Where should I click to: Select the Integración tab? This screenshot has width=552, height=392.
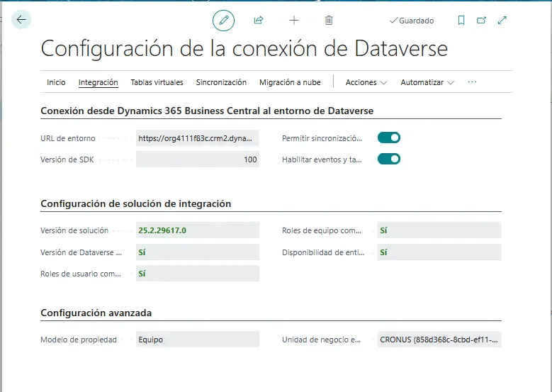(x=98, y=82)
